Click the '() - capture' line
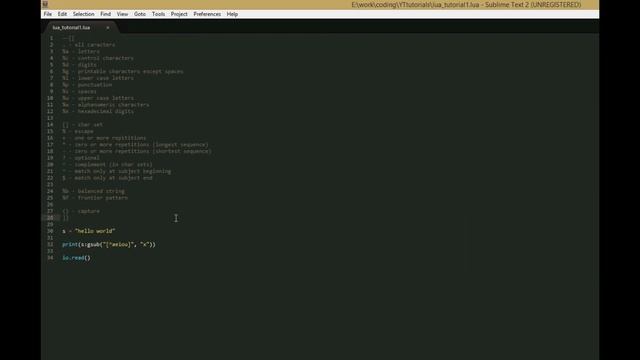 tap(81, 211)
